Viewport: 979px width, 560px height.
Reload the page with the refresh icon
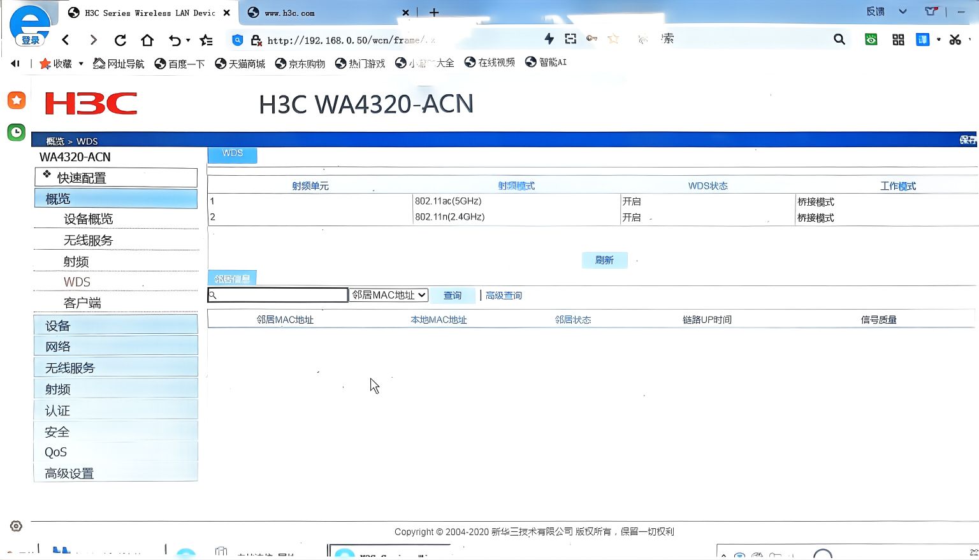120,40
